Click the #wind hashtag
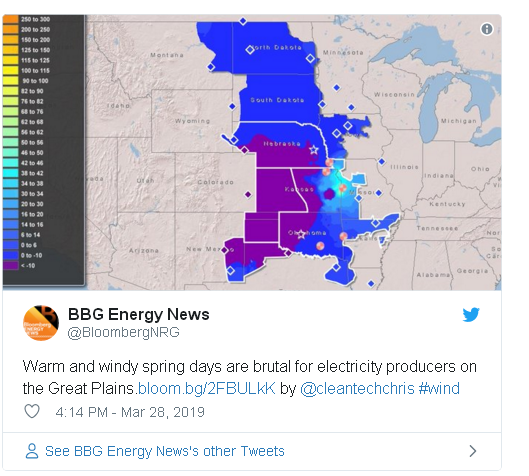Screen dimensions: 529x476 pyautogui.click(x=439, y=388)
